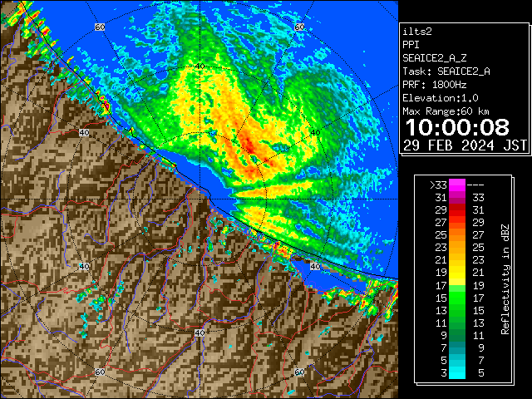Click the strongest red echo core offshore
This screenshot has height=399, width=532.
pyautogui.click(x=250, y=146)
